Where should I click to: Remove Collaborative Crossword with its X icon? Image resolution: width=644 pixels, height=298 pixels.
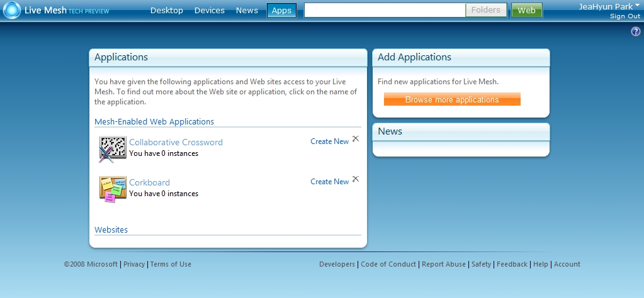[356, 139]
